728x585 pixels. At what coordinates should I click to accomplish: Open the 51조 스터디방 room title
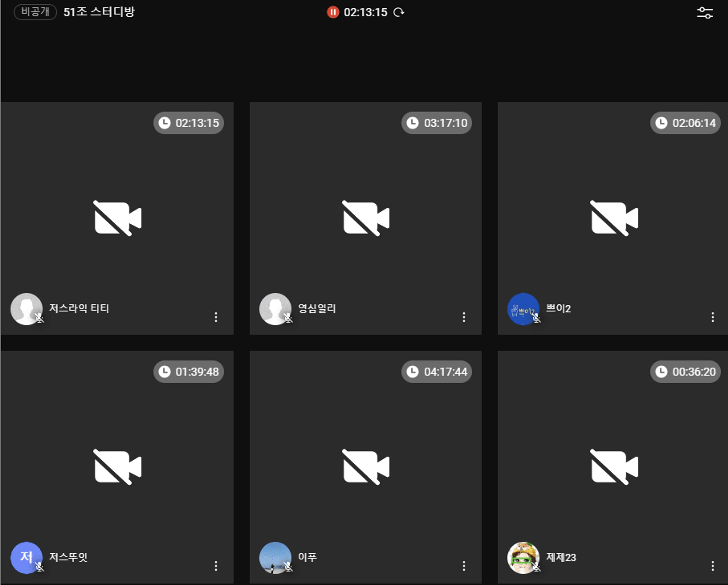(x=99, y=12)
